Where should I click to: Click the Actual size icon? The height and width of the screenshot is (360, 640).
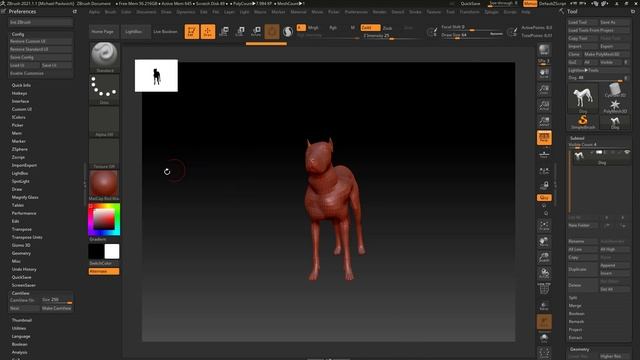tap(544, 105)
